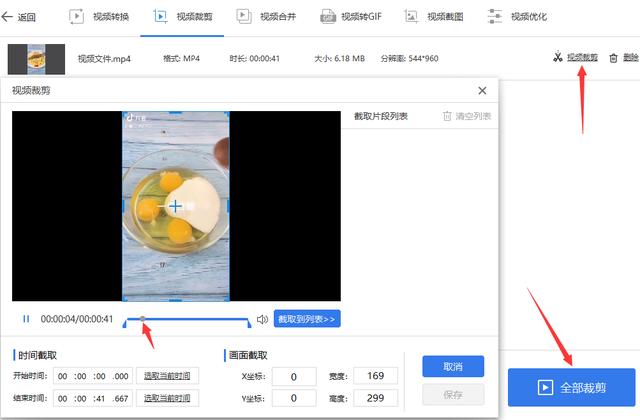Viewport: 640px width, 420px height.
Task: Open the 视频转换 tab
Action: [99, 17]
